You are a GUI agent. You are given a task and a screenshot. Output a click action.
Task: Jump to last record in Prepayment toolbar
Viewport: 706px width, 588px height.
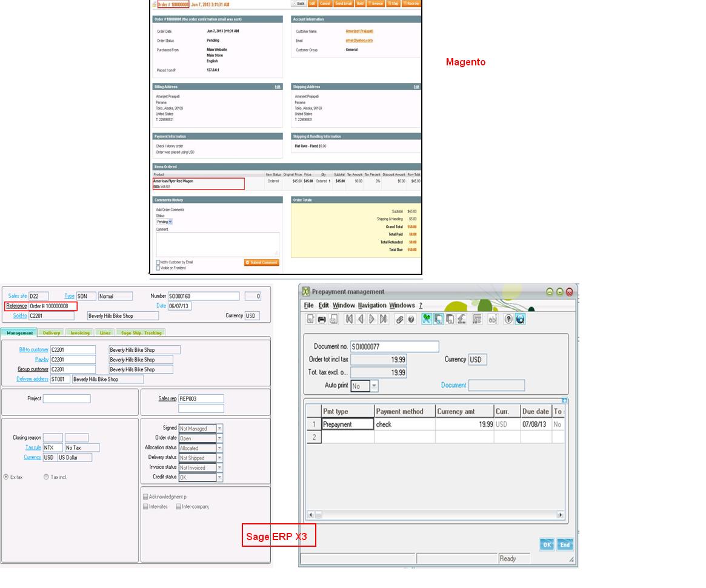tap(383, 319)
